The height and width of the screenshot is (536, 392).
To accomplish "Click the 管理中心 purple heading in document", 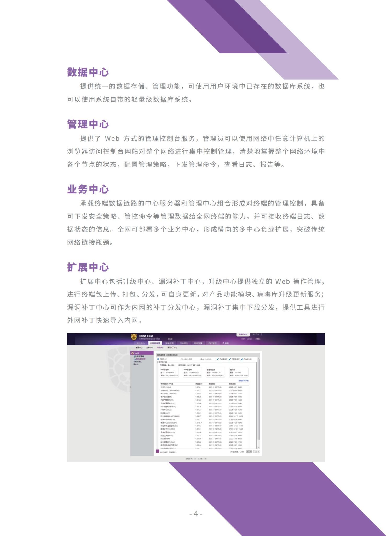I will click(88, 124).
